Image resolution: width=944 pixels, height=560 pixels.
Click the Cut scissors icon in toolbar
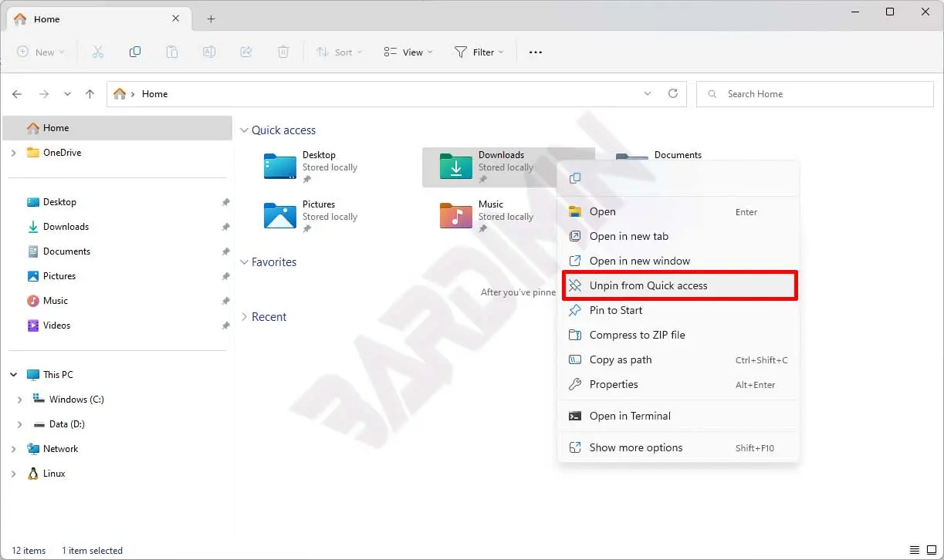[98, 52]
